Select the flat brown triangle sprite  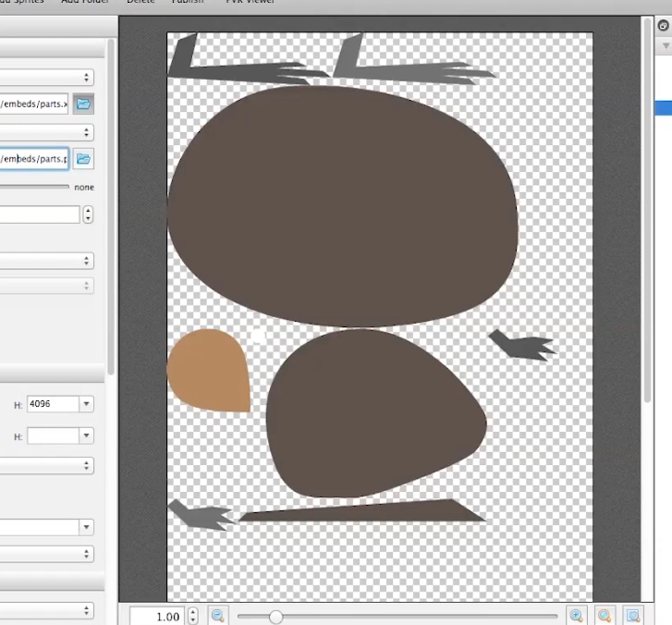362,510
